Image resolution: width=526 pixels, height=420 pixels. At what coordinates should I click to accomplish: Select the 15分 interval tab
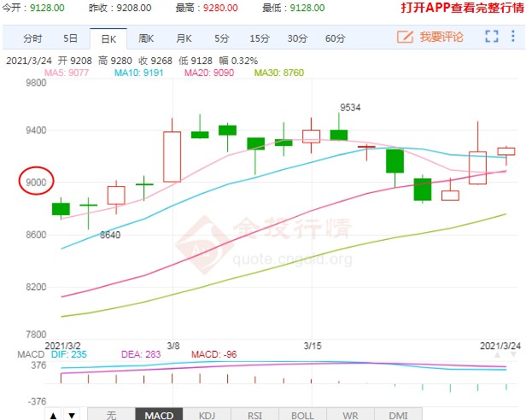point(259,38)
